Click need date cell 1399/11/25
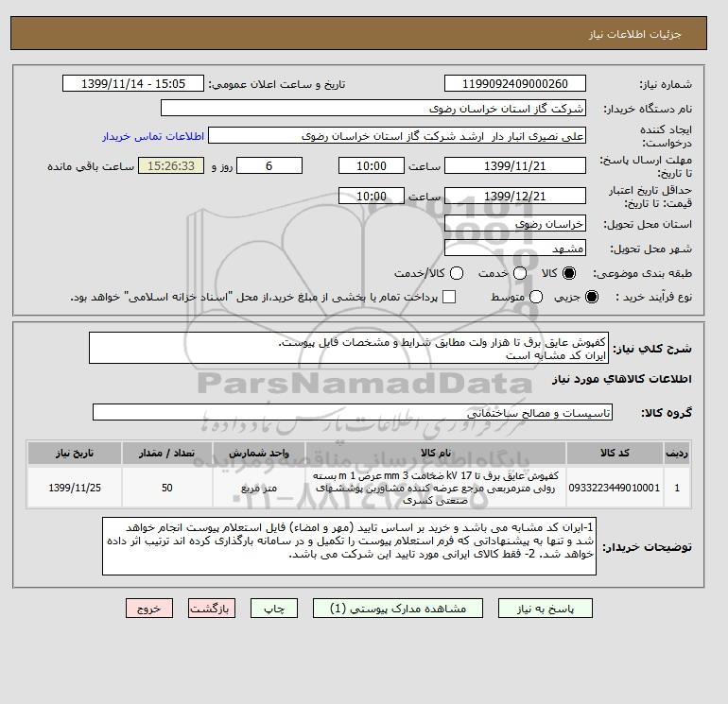Viewport: 728px width, 704px height. [x=75, y=488]
